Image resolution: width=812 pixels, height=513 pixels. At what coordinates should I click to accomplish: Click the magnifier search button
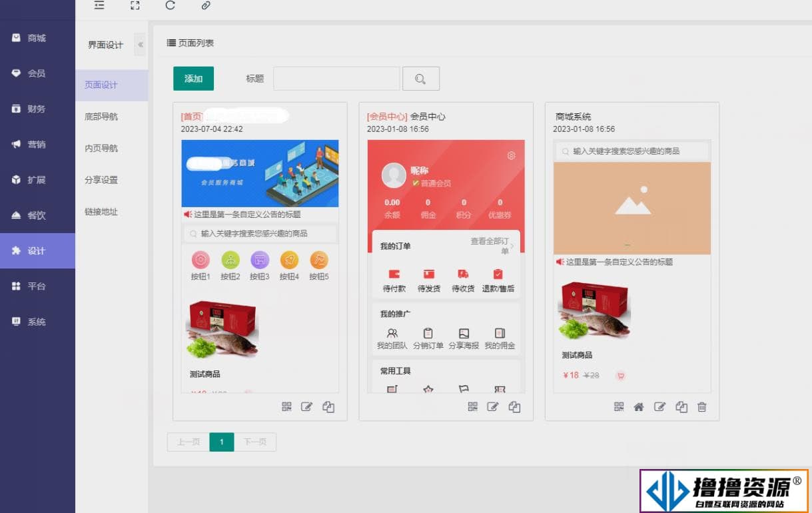coord(420,79)
